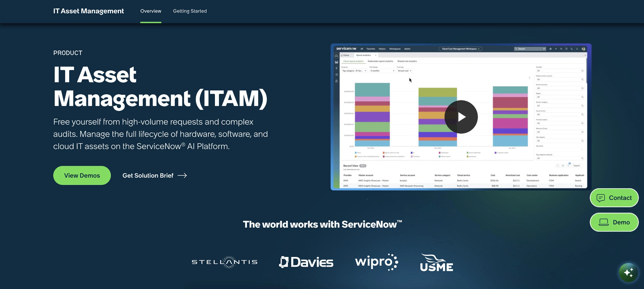
Task: Click the USME logo
Action: click(437, 262)
